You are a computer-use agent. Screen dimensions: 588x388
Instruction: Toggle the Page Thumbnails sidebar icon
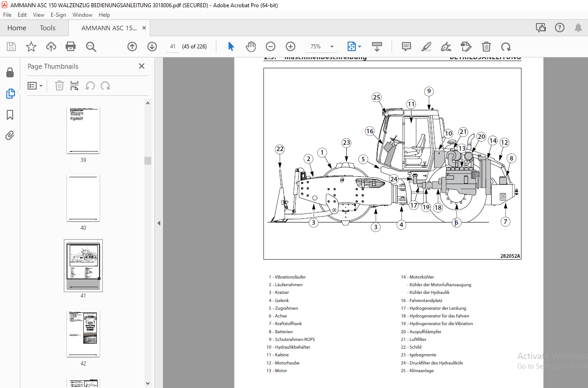click(x=10, y=94)
